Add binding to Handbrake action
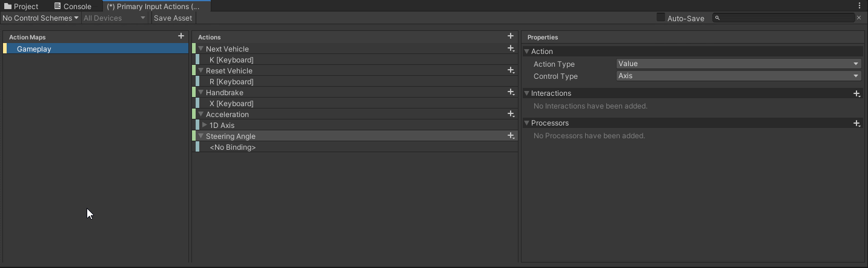Image resolution: width=868 pixels, height=268 pixels. [x=511, y=92]
